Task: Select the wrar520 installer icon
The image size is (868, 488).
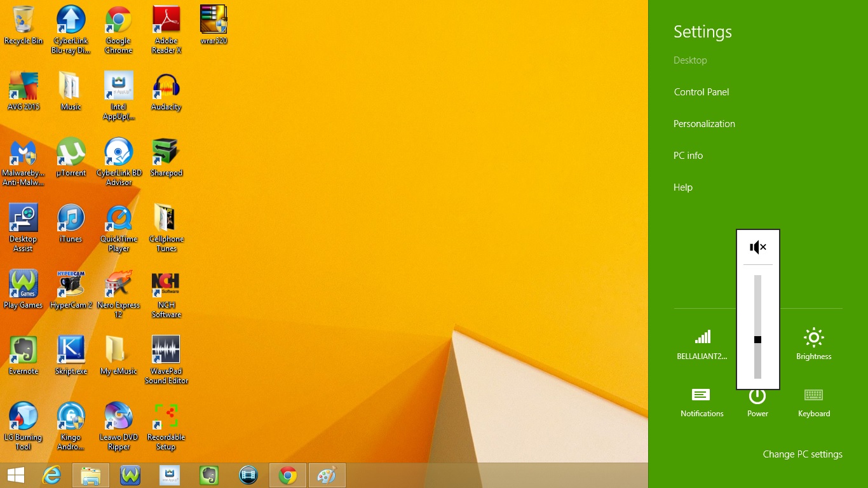Action: pyautogui.click(x=214, y=25)
